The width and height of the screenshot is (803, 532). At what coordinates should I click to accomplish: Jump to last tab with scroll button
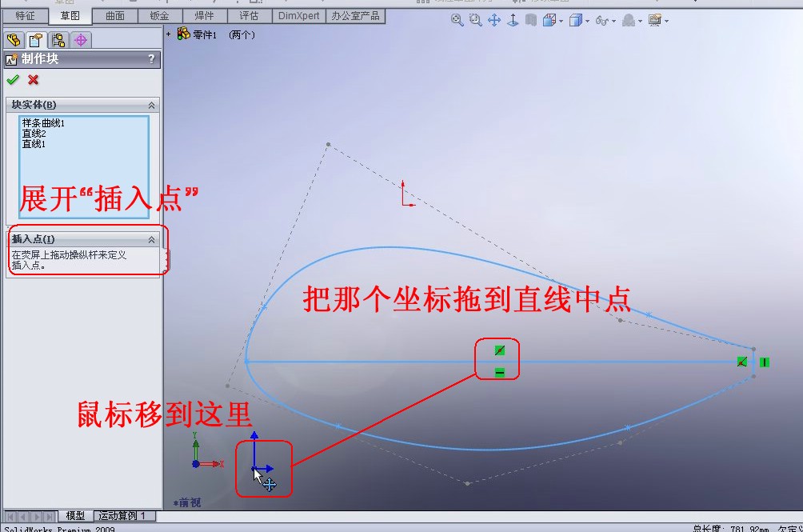48,516
